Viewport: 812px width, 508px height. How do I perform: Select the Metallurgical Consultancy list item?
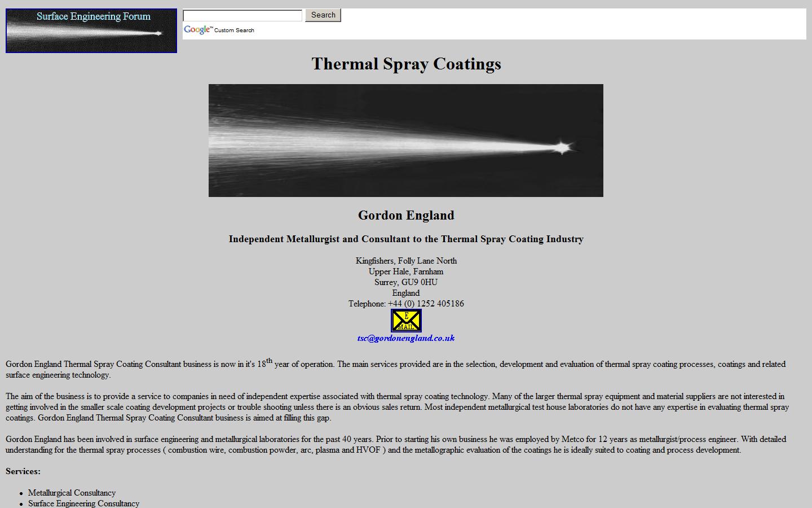click(x=72, y=493)
